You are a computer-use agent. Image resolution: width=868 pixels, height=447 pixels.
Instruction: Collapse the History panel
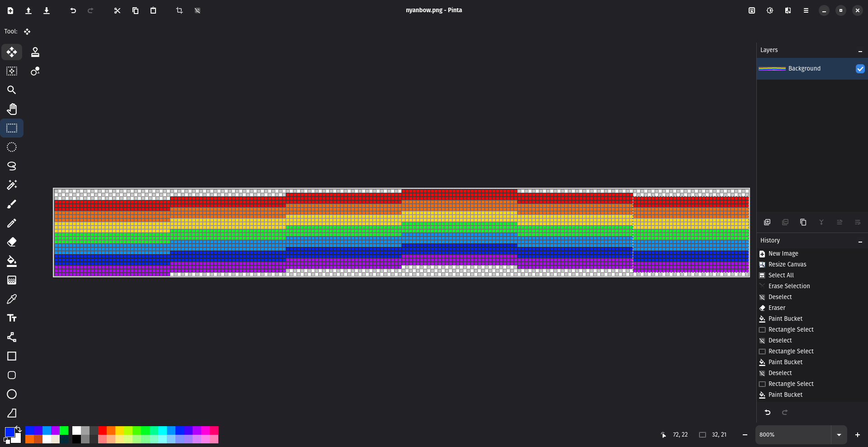[x=860, y=241]
